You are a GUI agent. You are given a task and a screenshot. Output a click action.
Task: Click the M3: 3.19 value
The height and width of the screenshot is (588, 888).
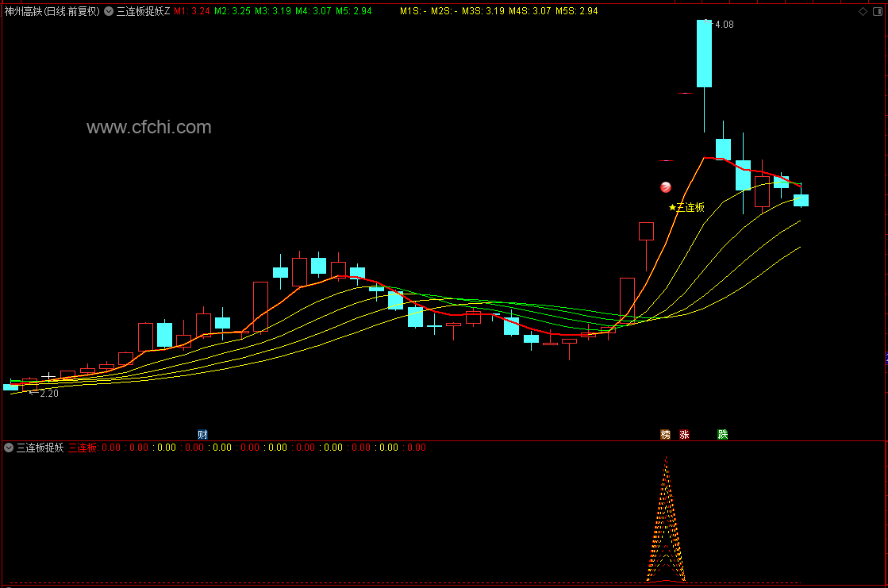click(x=273, y=11)
